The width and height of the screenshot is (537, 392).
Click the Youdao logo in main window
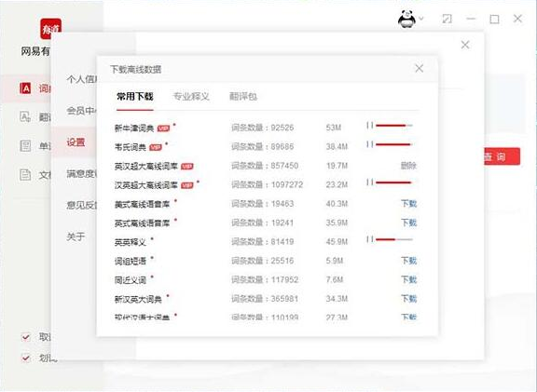tap(50, 29)
